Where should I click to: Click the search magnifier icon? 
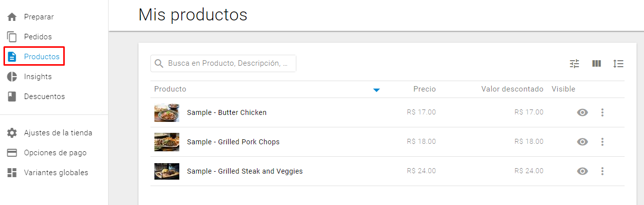(159, 64)
